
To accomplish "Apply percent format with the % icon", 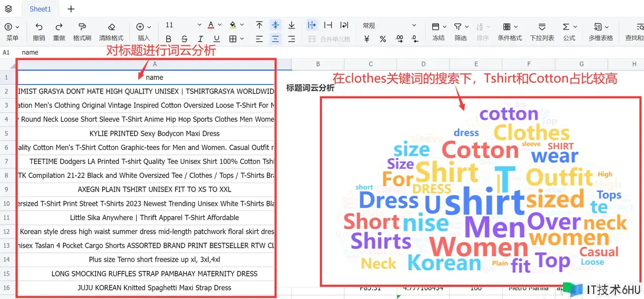I will pos(383,39).
